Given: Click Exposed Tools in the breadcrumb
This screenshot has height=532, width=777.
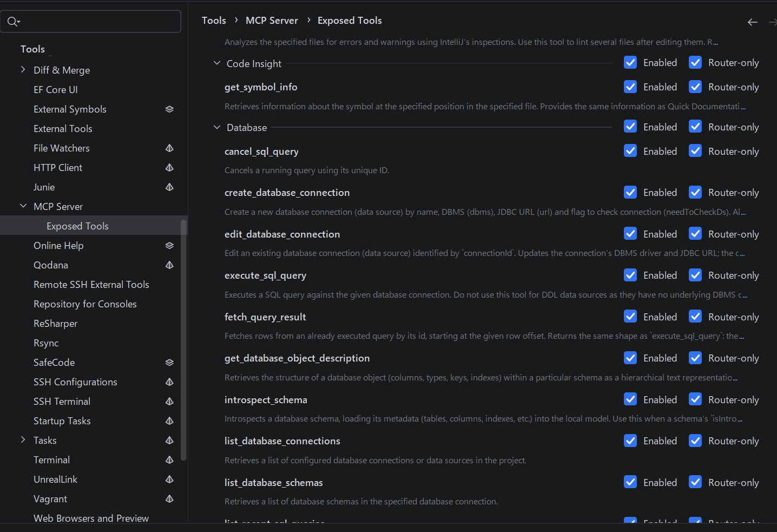Looking at the screenshot, I should tap(350, 21).
